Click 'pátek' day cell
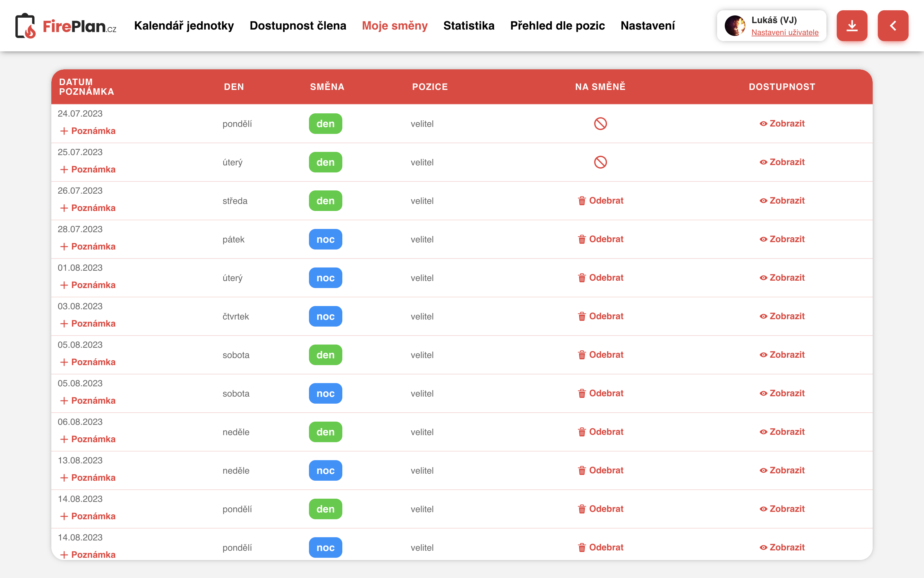Image resolution: width=924 pixels, height=578 pixels. [233, 240]
